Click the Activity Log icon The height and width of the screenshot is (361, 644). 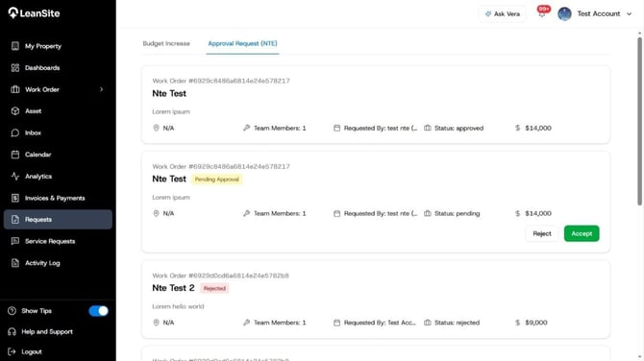15,263
